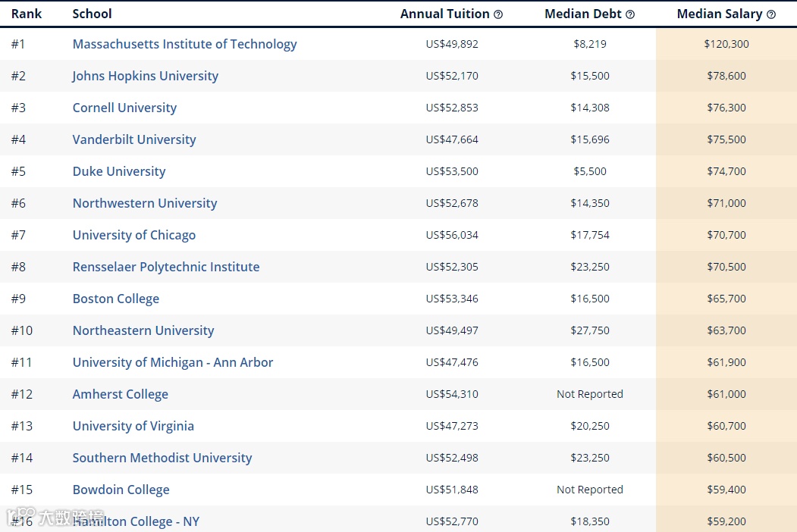Open University of Chicago link
Screen dimensions: 797x532
[x=134, y=235]
